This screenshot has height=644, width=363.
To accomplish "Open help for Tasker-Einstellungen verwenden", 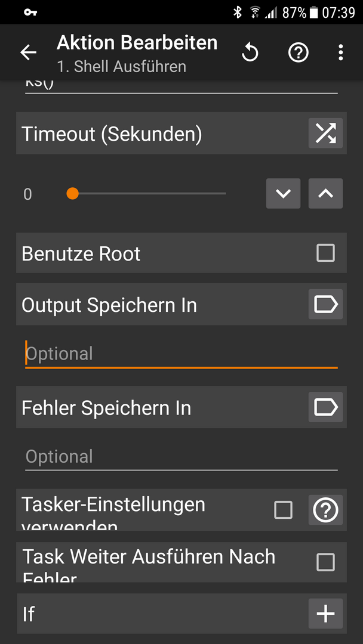I will tap(325, 510).
